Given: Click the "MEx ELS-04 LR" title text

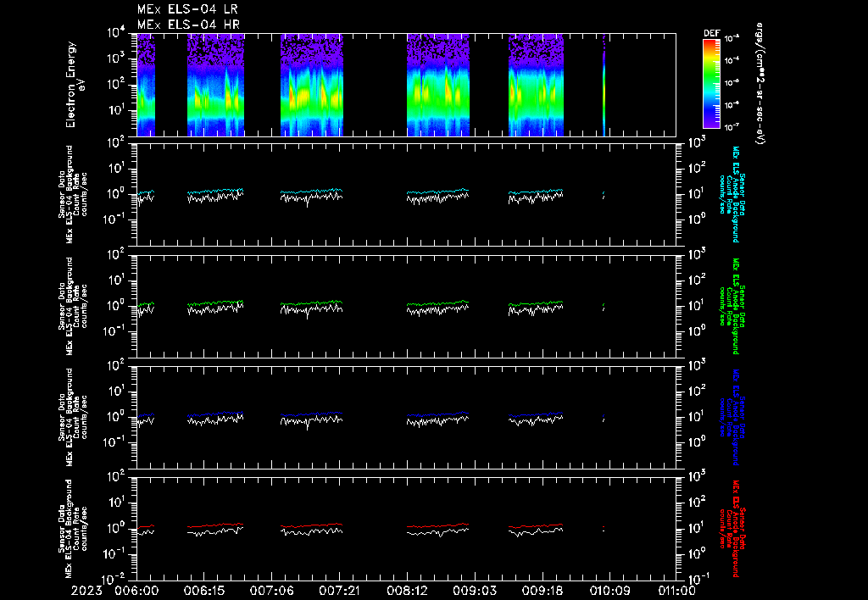Looking at the screenshot, I should [x=187, y=9].
